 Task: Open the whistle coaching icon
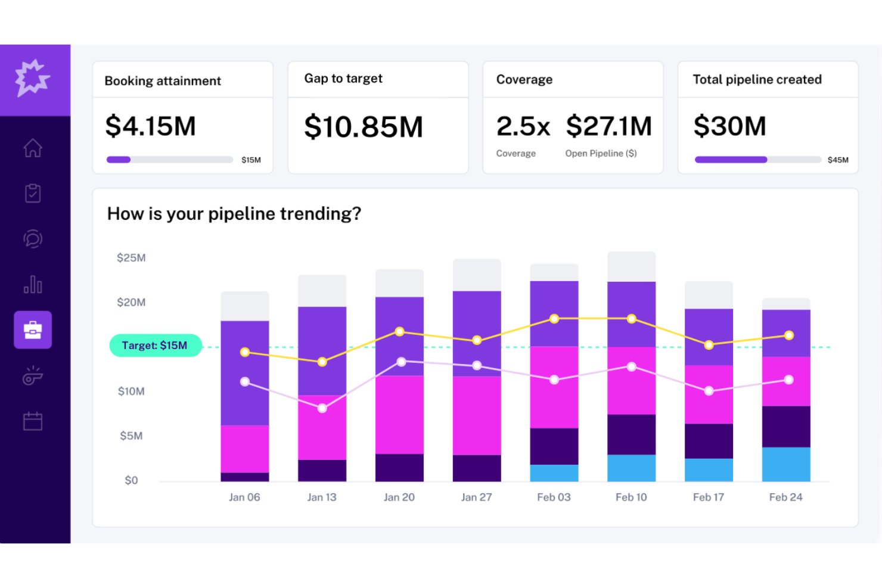(x=33, y=375)
